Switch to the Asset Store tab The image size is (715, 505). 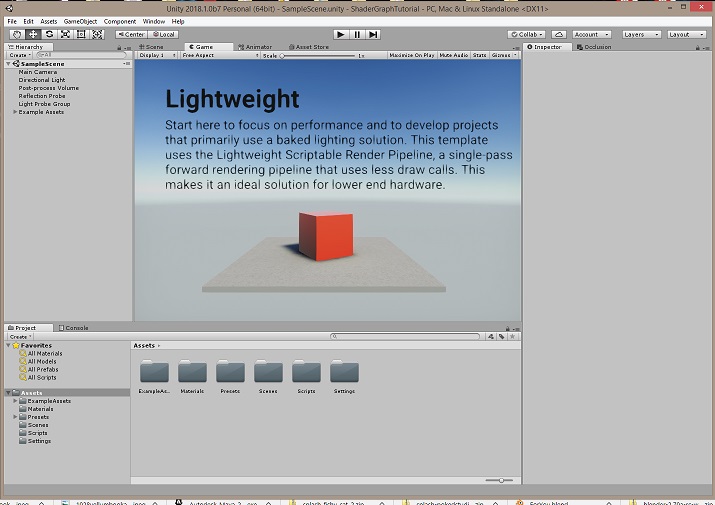309,47
